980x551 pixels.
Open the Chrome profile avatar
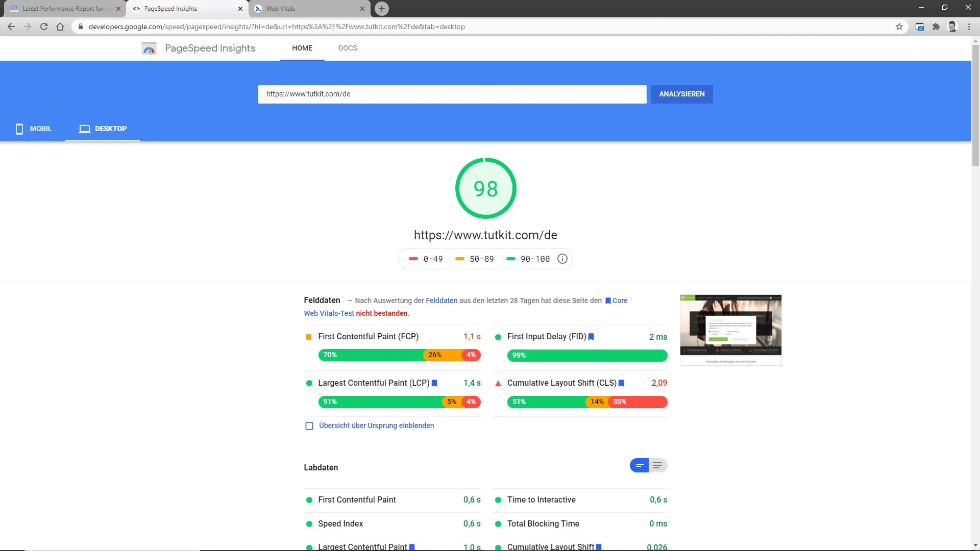tap(952, 27)
